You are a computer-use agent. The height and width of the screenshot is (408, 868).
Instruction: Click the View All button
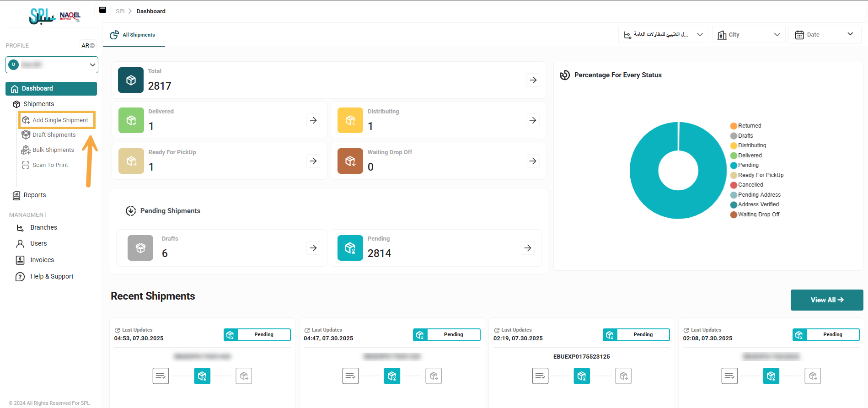coord(826,300)
